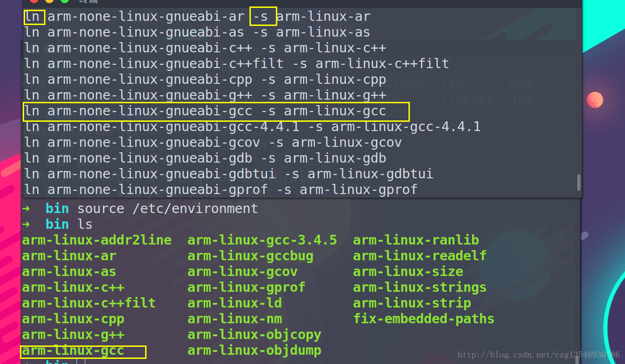The image size is (625, 364).
Task: Click 'arm-linux-gcc-3.4.5' in the ls listing
Action: [x=262, y=240]
